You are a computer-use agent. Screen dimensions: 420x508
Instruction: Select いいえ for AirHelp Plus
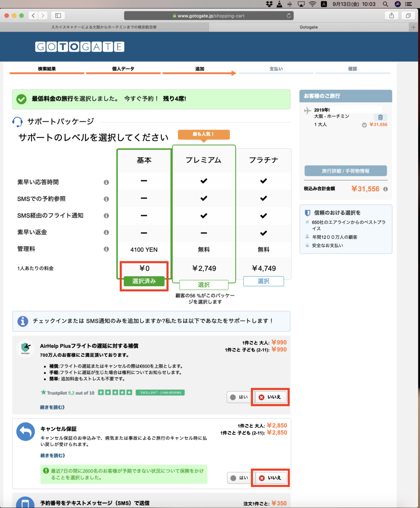coord(271,397)
